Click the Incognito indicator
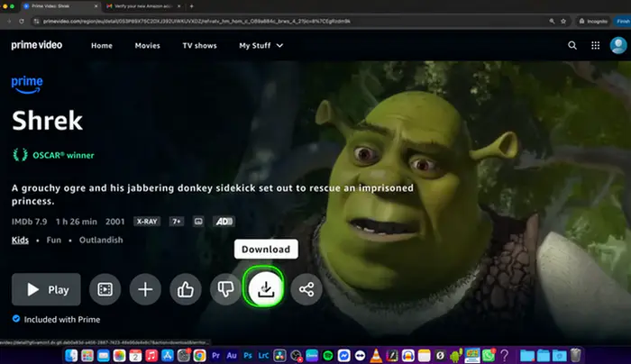Image resolution: width=631 pixels, height=364 pixels. pyautogui.click(x=593, y=21)
